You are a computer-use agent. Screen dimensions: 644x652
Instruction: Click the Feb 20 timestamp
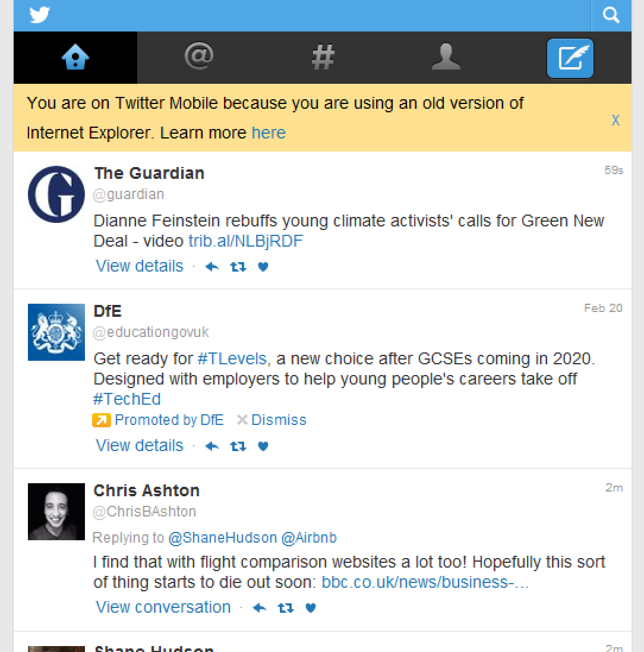(603, 308)
